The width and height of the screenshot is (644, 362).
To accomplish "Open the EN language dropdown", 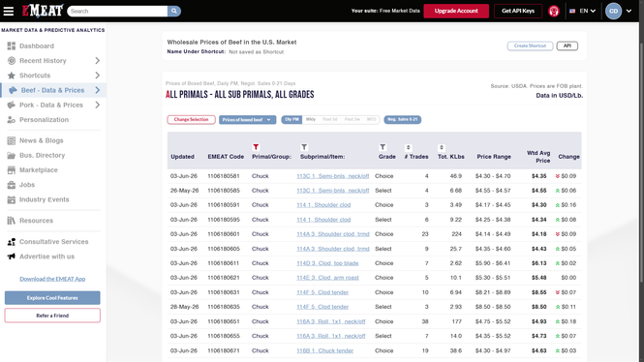I will click(x=588, y=11).
